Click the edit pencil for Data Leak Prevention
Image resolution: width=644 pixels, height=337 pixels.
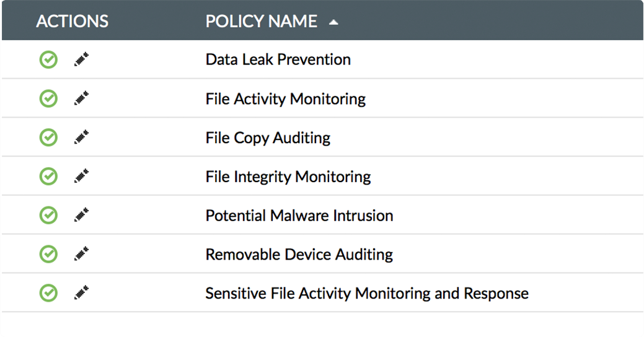(x=81, y=60)
